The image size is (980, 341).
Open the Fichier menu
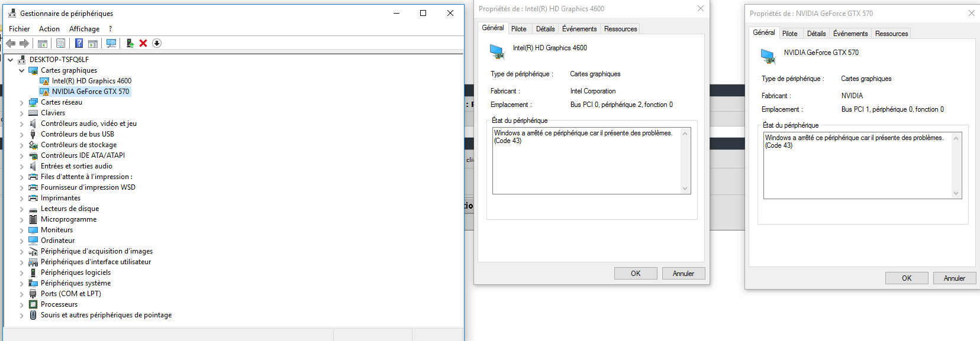pyautogui.click(x=20, y=29)
